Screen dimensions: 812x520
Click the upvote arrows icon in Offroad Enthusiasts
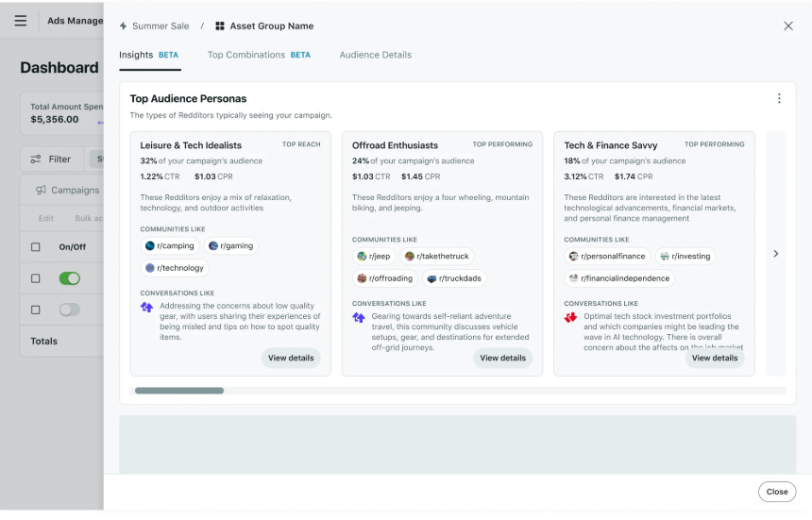pyautogui.click(x=359, y=318)
